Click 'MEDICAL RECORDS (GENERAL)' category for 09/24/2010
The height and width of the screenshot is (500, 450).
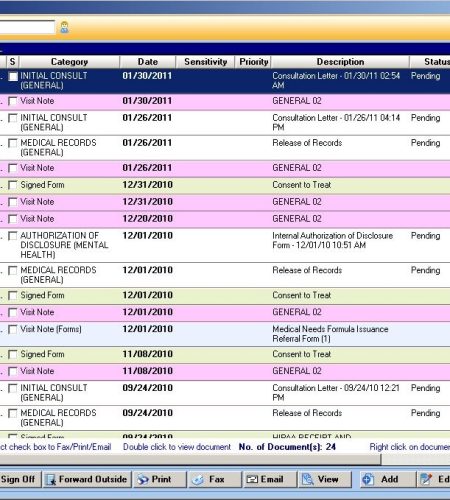pyautogui.click(x=58, y=418)
